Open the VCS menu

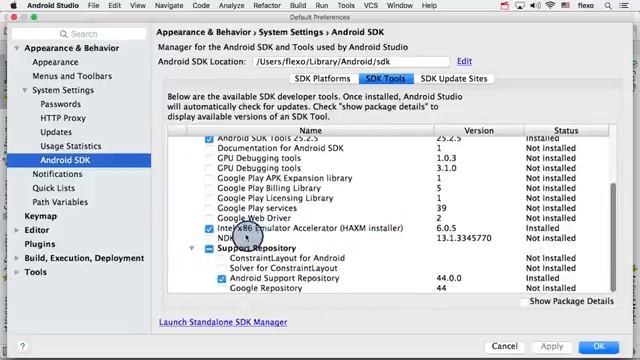[x=371, y=5]
